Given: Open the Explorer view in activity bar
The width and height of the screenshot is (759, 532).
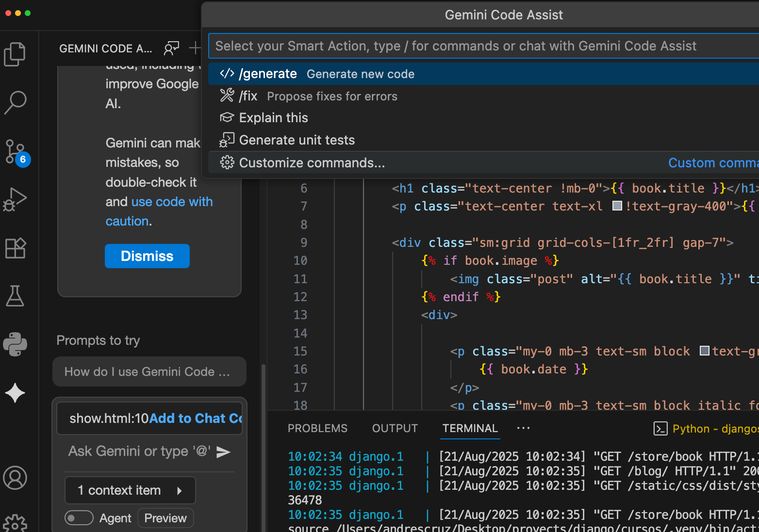Looking at the screenshot, I should tap(15, 54).
